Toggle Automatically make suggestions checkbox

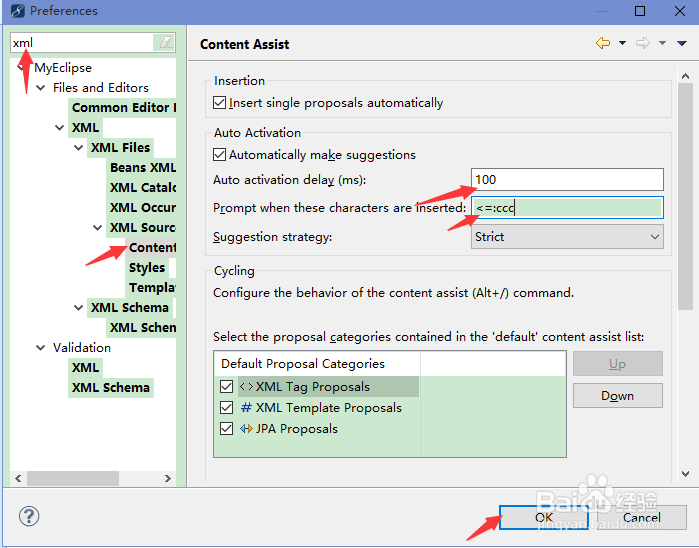coord(219,155)
